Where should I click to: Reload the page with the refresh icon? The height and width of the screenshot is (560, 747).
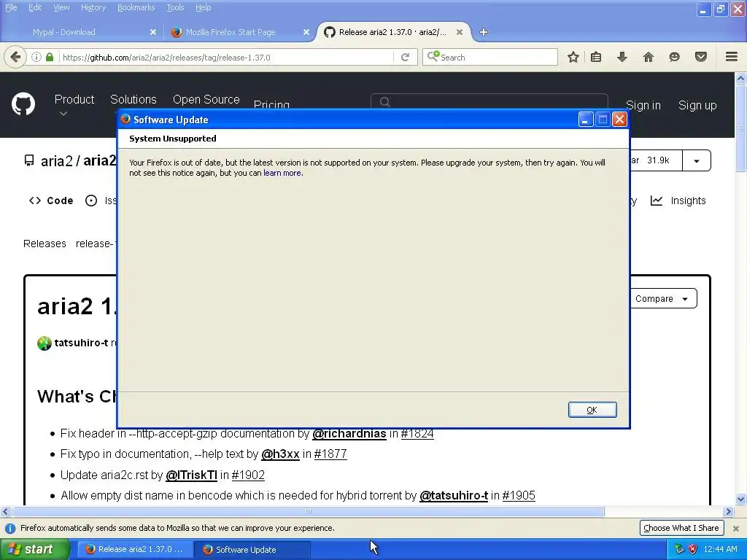(406, 57)
